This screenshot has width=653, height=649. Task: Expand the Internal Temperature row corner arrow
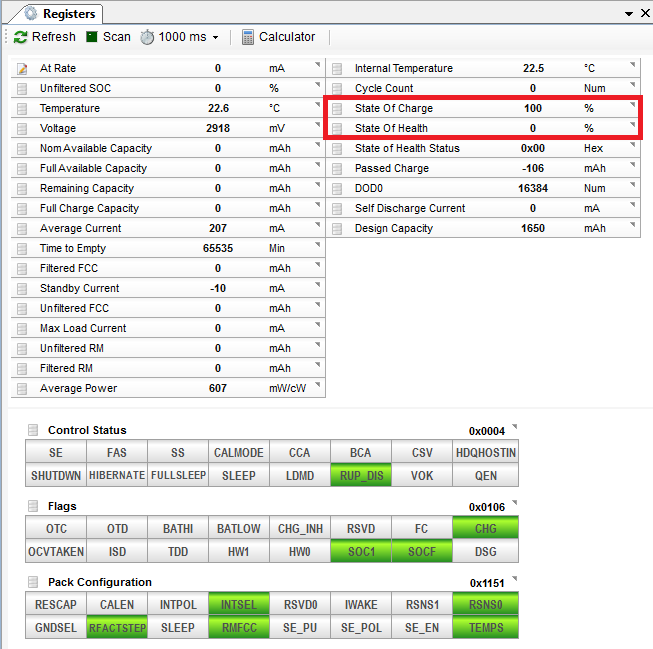[x=633, y=65]
